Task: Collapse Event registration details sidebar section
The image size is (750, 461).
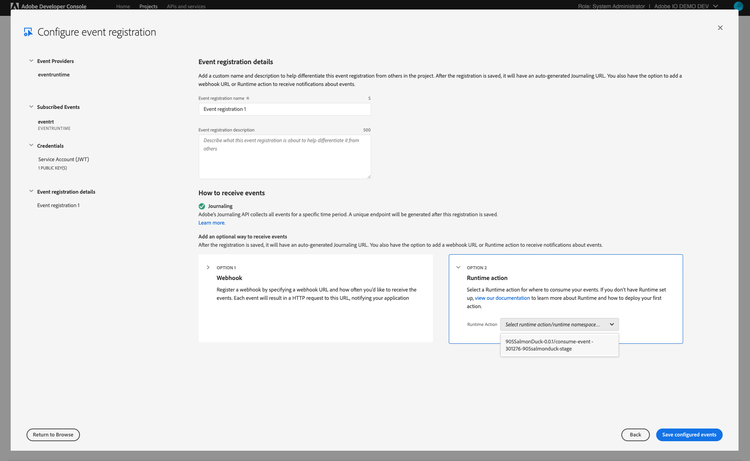Action: click(30, 191)
